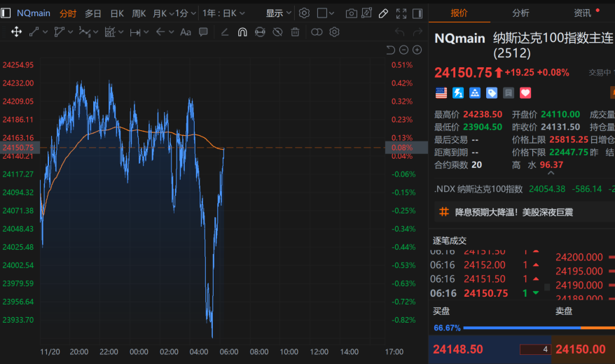Screen dimensions: 615x364
Task: Open the 1年：日K range dropdown
Action: tap(223, 14)
